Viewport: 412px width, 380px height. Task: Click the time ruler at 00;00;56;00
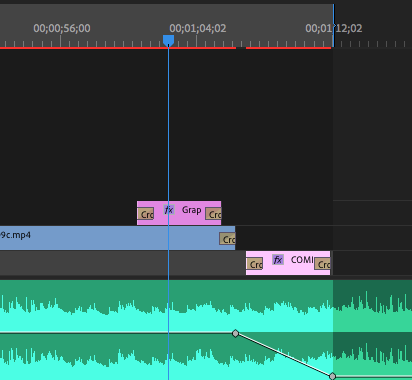click(x=62, y=28)
